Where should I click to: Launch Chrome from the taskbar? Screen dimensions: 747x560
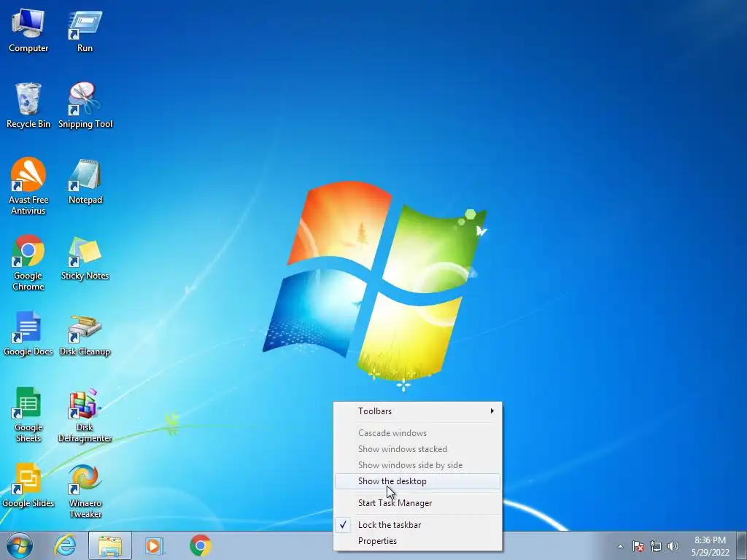pyautogui.click(x=200, y=545)
